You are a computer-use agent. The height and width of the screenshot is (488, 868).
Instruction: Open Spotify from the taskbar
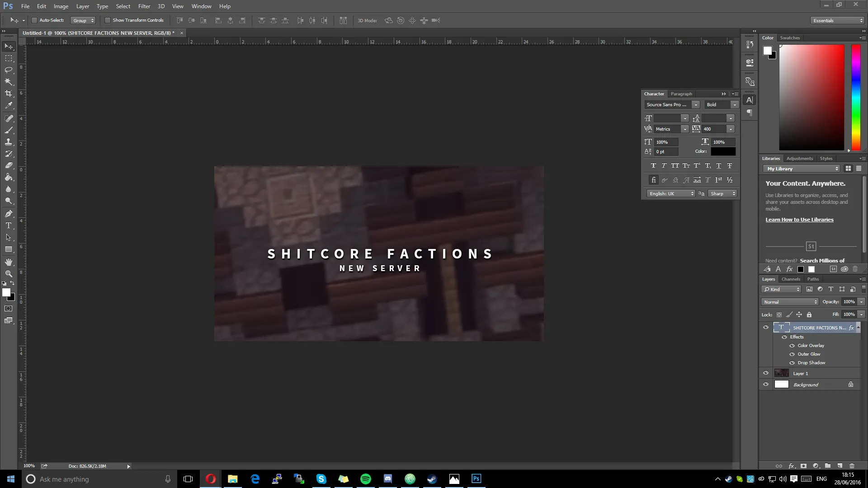pos(365,479)
